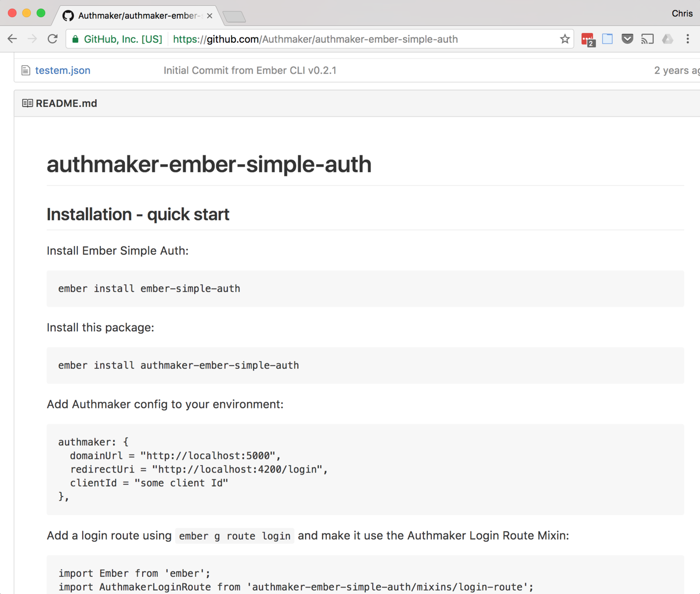700x594 pixels.
Task: Open the Chrome three-dot menu
Action: tap(688, 39)
